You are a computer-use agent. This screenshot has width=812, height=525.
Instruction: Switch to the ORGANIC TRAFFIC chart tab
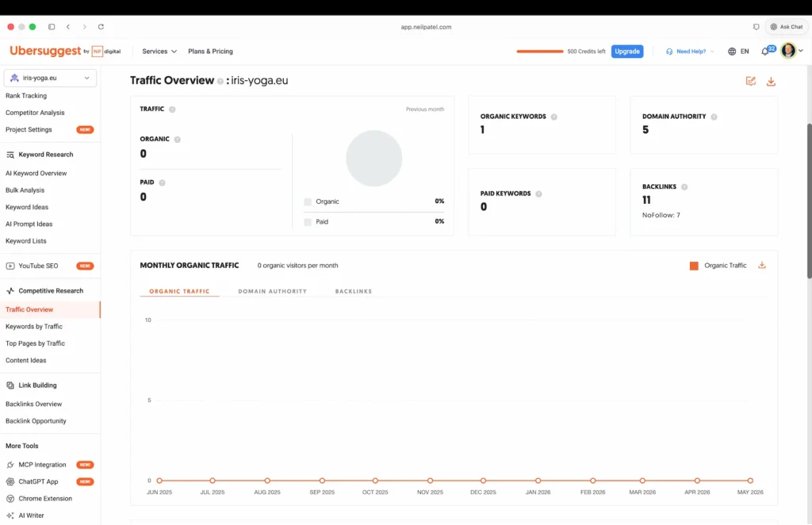179,291
